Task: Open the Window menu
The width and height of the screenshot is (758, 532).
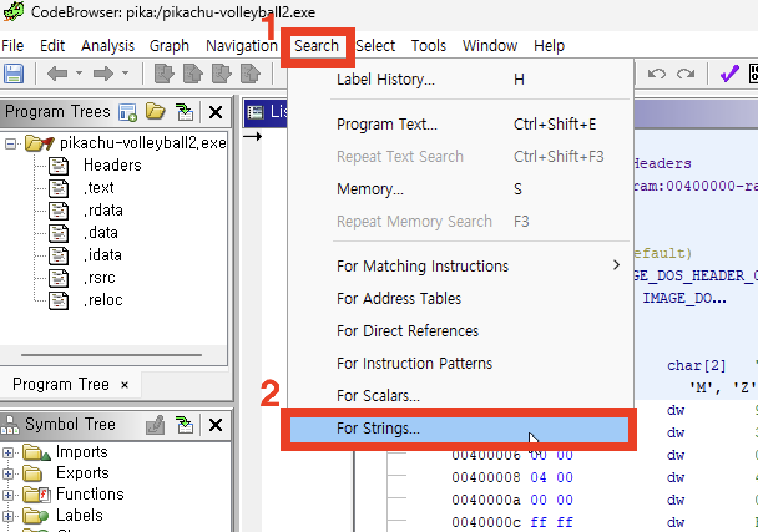Action: click(490, 45)
